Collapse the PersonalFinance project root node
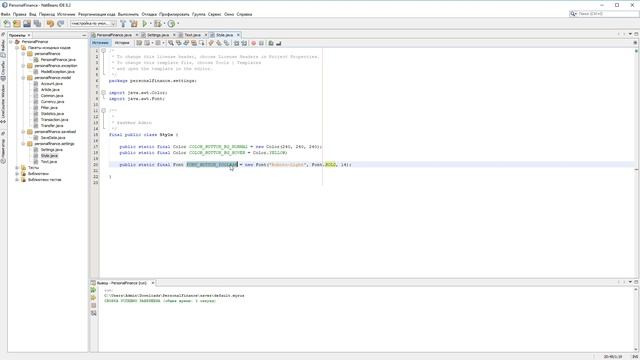 click(11, 42)
